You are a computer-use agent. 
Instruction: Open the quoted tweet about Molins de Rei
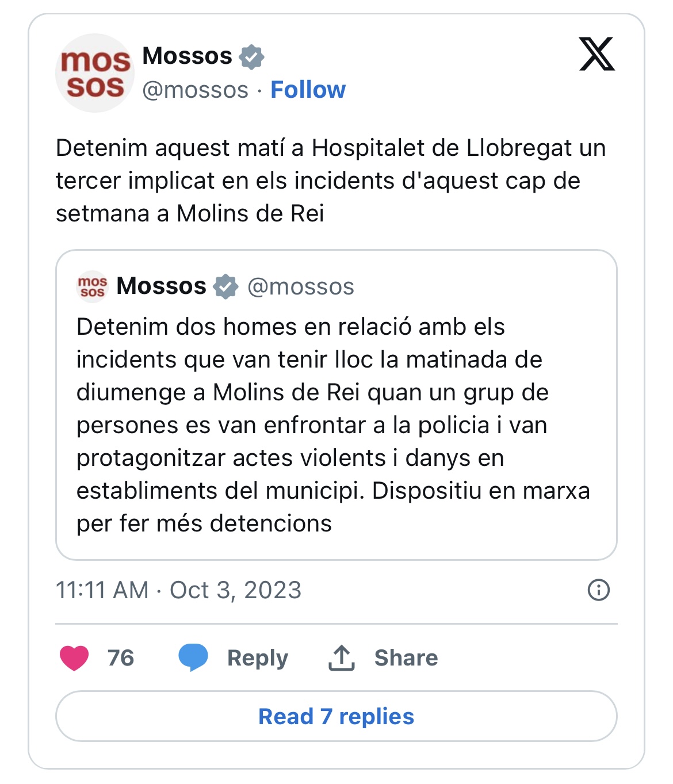[336, 424]
